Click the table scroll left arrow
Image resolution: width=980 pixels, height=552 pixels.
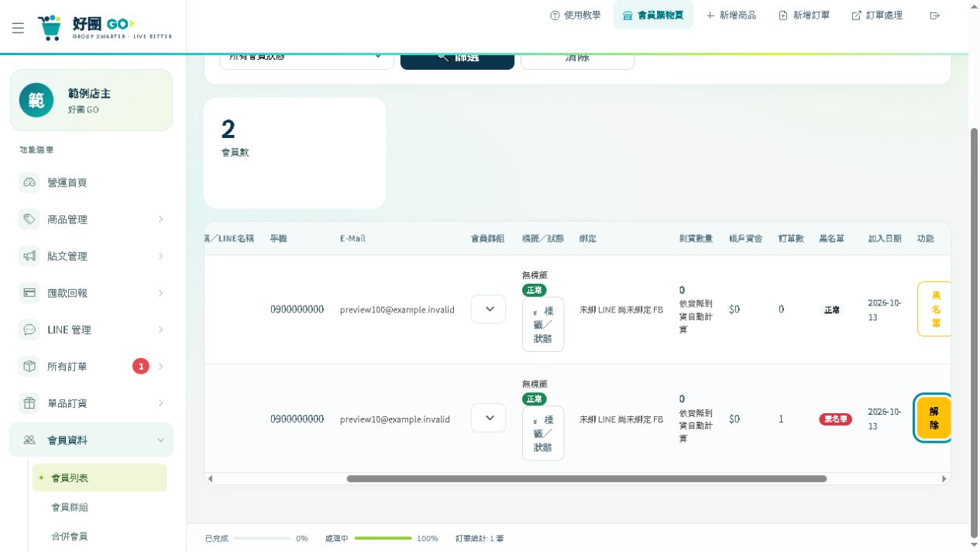pos(210,479)
